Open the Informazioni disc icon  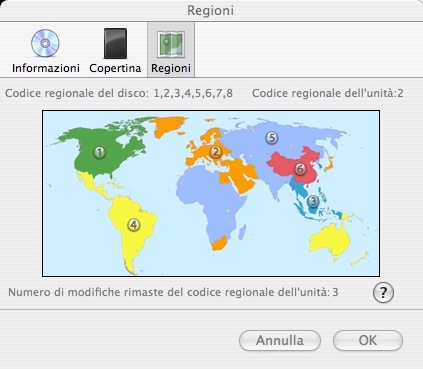(x=45, y=43)
